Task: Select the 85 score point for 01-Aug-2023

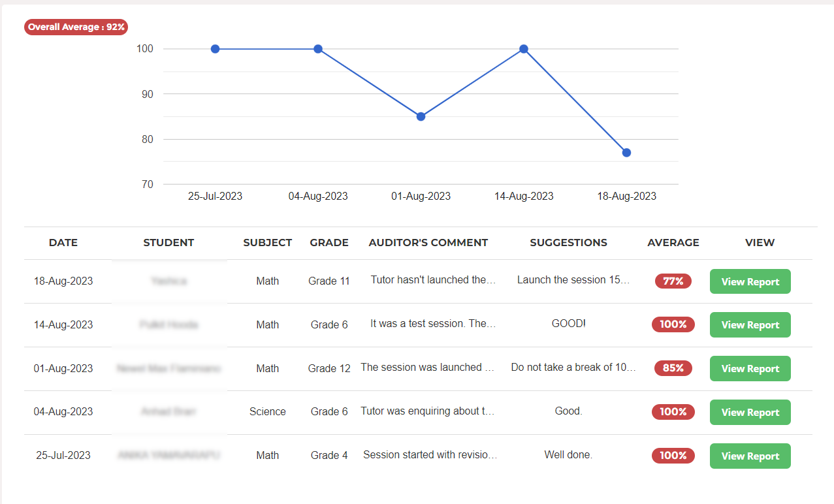Action: (421, 117)
